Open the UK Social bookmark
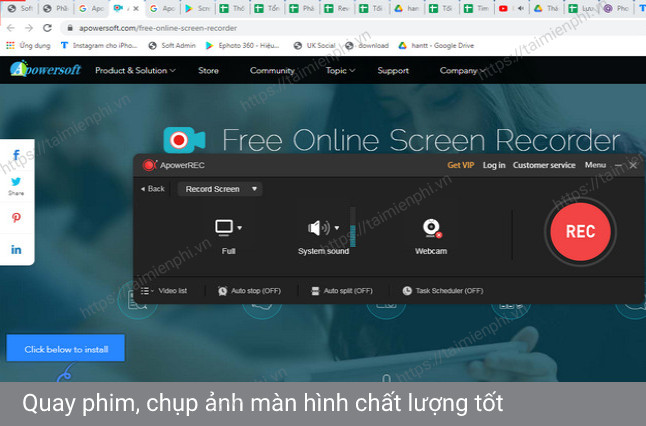Image resolution: width=646 pixels, height=426 pixels. (x=315, y=45)
